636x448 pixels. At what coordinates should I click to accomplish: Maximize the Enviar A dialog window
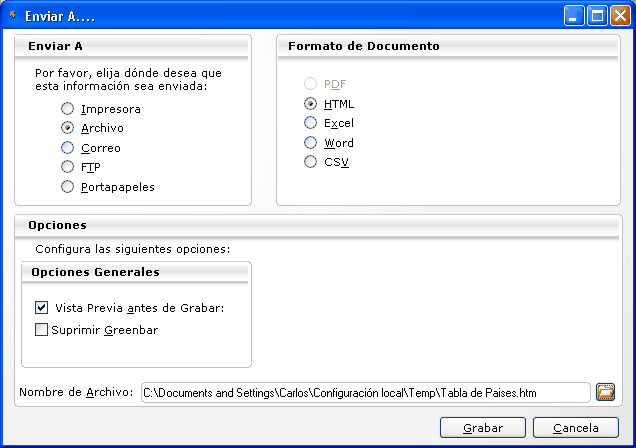point(597,15)
